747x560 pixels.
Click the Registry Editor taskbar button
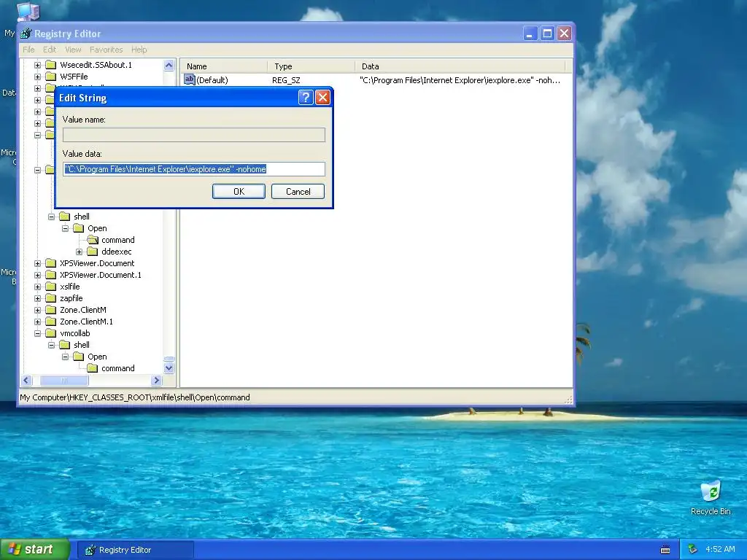(x=136, y=550)
